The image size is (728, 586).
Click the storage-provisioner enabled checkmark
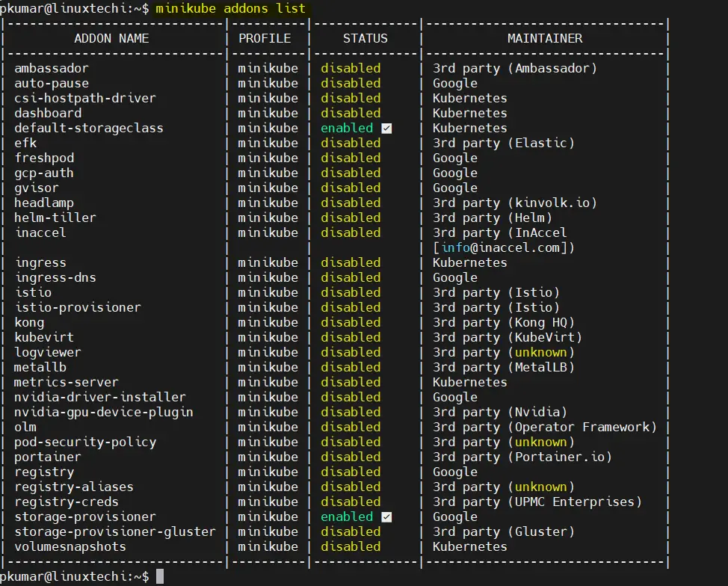pyautogui.click(x=386, y=517)
